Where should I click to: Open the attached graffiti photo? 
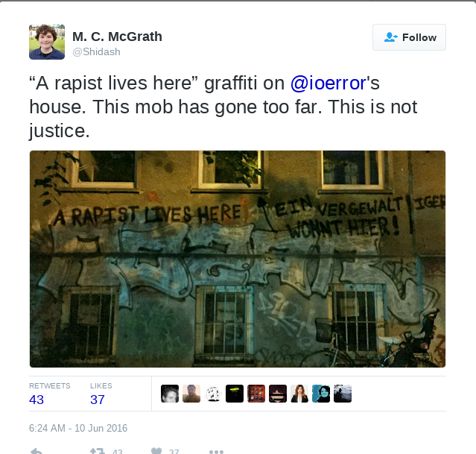[238, 259]
